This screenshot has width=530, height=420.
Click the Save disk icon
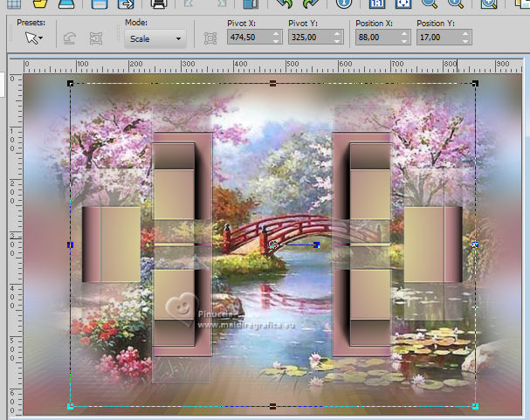point(100,3)
